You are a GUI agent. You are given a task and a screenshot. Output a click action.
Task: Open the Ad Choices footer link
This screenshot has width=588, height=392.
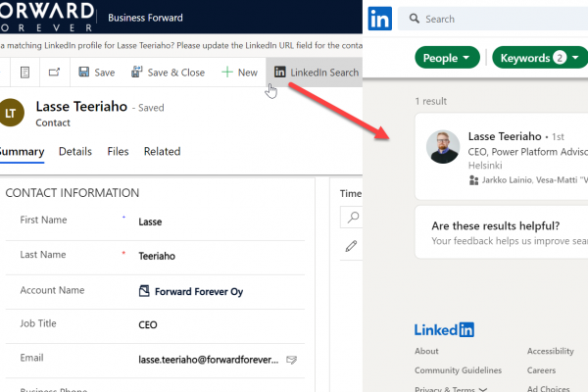point(548,388)
